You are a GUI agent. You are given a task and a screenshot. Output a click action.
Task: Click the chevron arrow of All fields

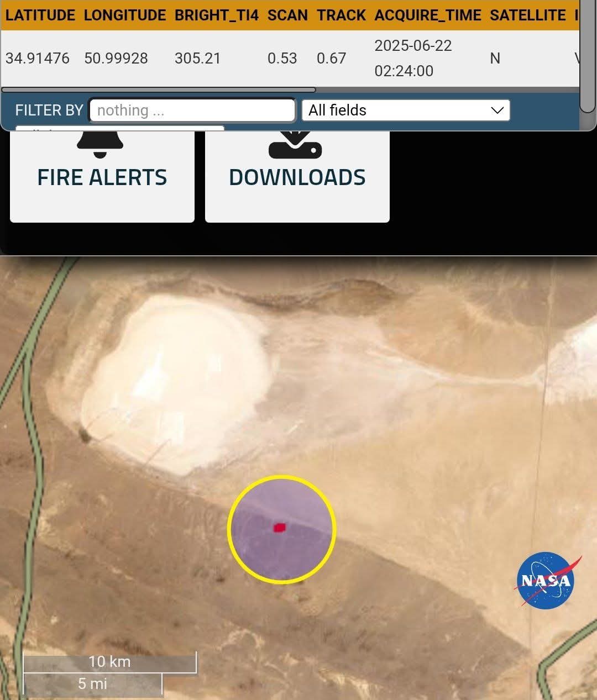pos(498,110)
